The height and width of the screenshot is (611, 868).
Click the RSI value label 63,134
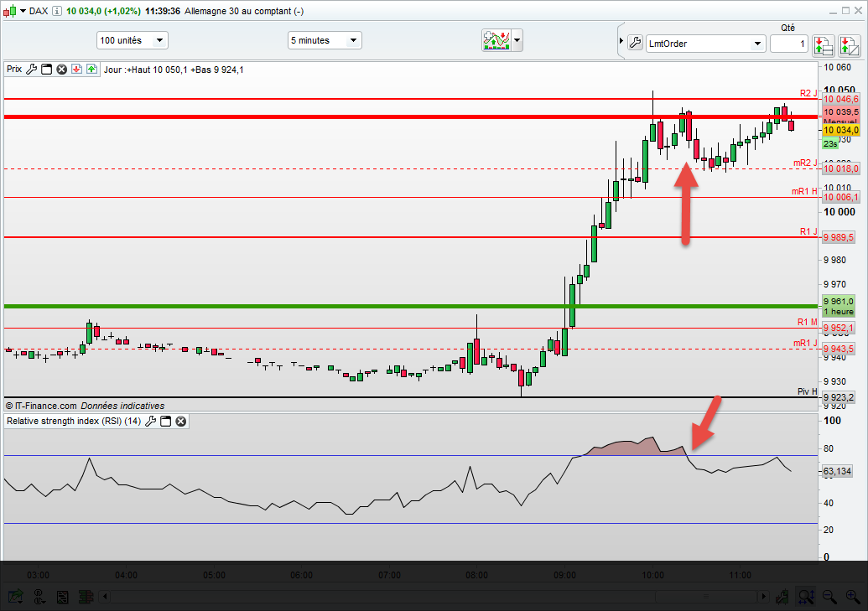(x=837, y=471)
